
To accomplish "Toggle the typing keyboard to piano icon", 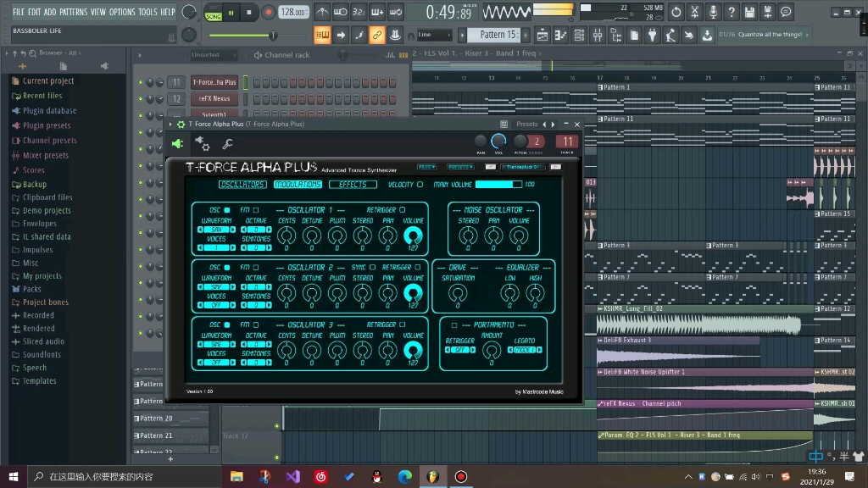I will click(322, 35).
